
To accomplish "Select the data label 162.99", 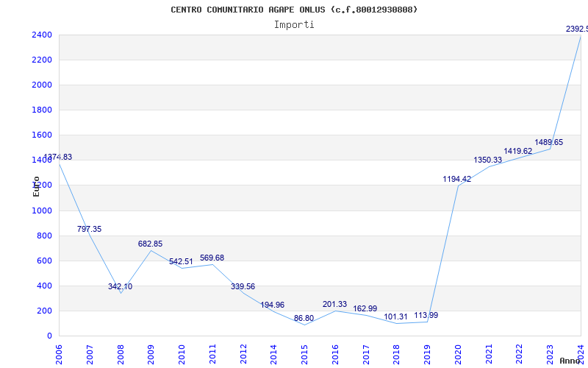I will pos(365,308).
